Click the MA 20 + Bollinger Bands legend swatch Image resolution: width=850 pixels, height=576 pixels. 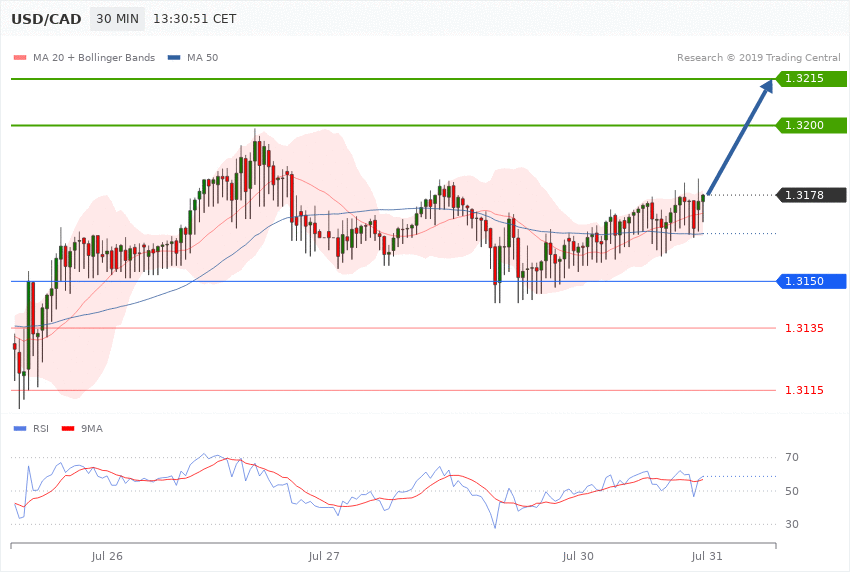20,57
